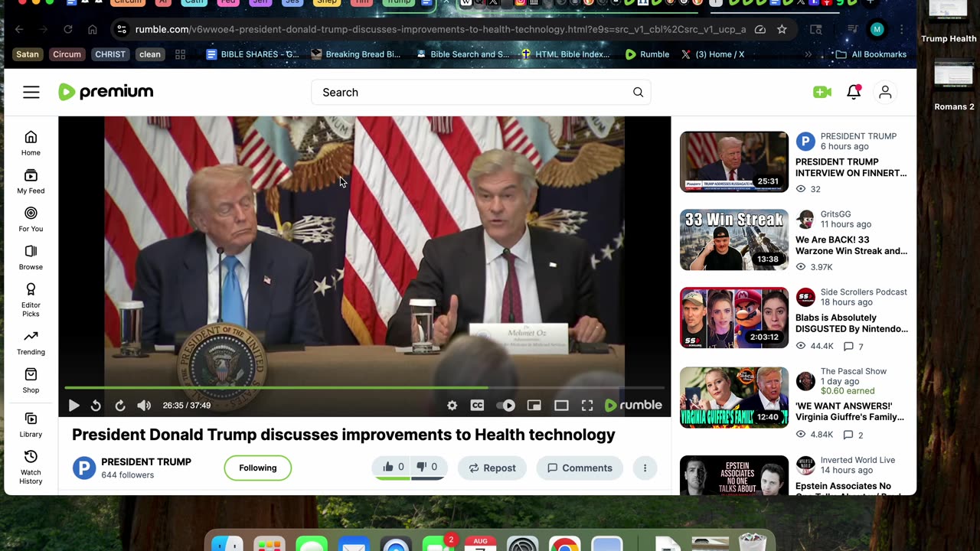The image size is (980, 551).
Task: Open My Feed in the sidebar
Action: 31,181
